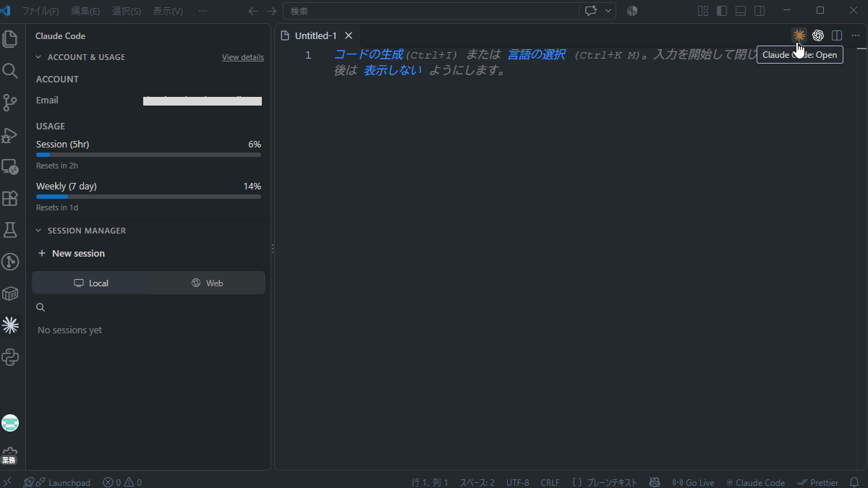Open the 選択(S) menu
Screen dimensions: 868x488
click(127, 11)
